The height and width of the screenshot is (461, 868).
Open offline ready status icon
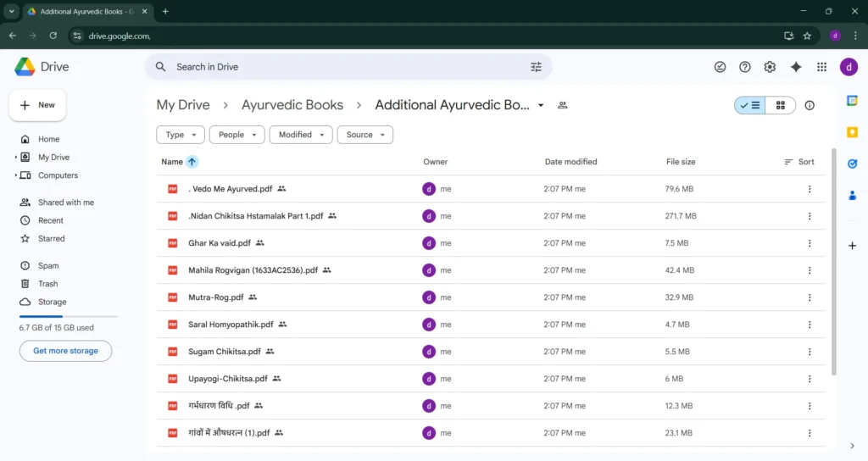tap(720, 67)
